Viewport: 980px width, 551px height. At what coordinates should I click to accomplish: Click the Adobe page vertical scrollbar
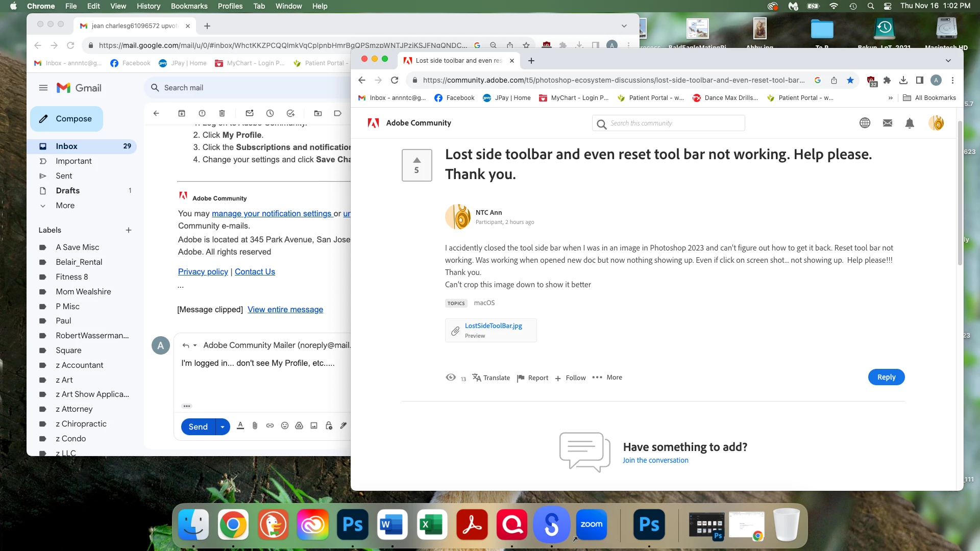click(960, 194)
